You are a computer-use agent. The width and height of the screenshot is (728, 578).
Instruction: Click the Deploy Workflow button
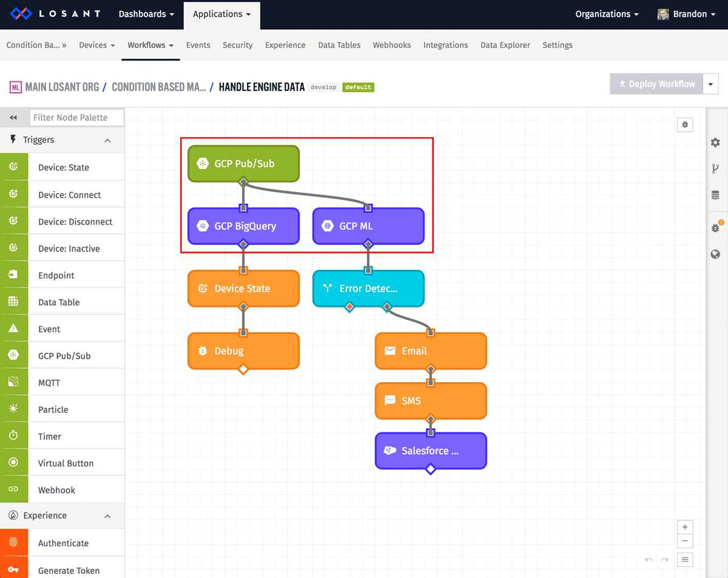(656, 84)
